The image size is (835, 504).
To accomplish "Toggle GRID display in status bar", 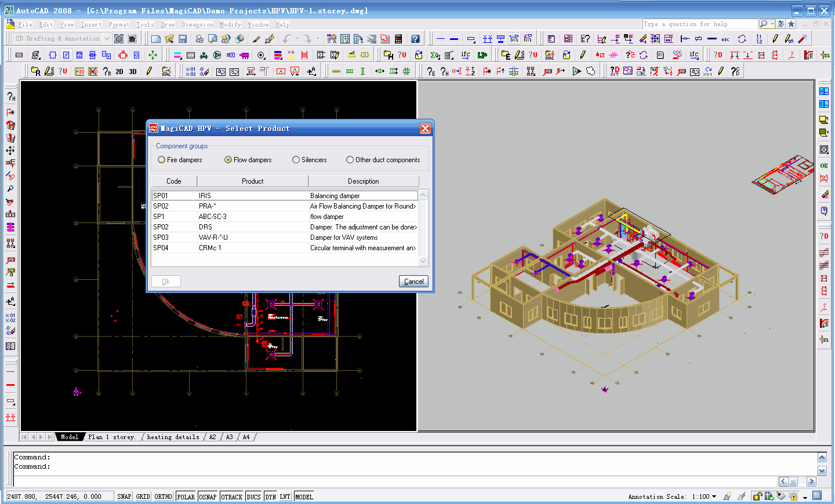I will click(143, 496).
